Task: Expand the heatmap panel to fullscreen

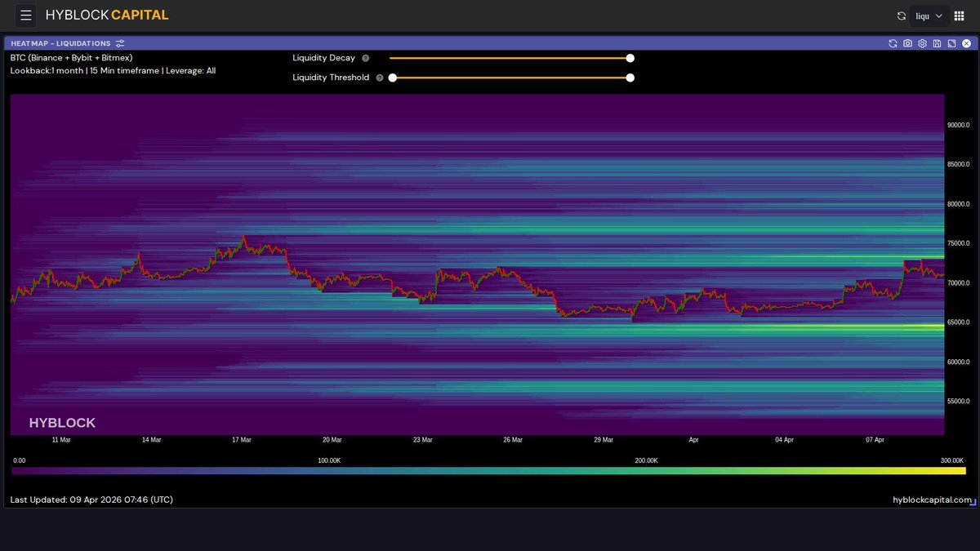Action: pos(951,43)
